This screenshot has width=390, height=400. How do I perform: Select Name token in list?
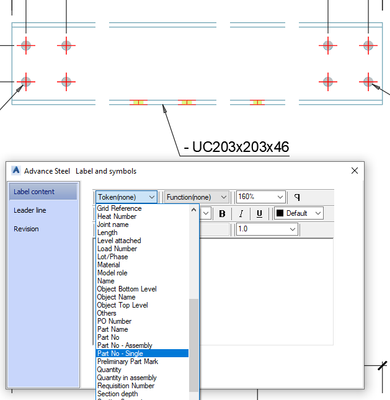click(x=142, y=281)
